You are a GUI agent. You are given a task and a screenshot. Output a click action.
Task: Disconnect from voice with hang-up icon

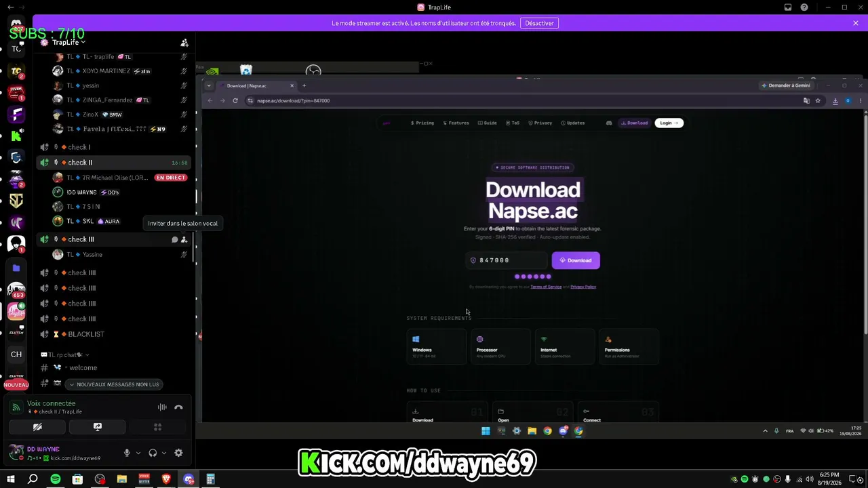point(178,407)
